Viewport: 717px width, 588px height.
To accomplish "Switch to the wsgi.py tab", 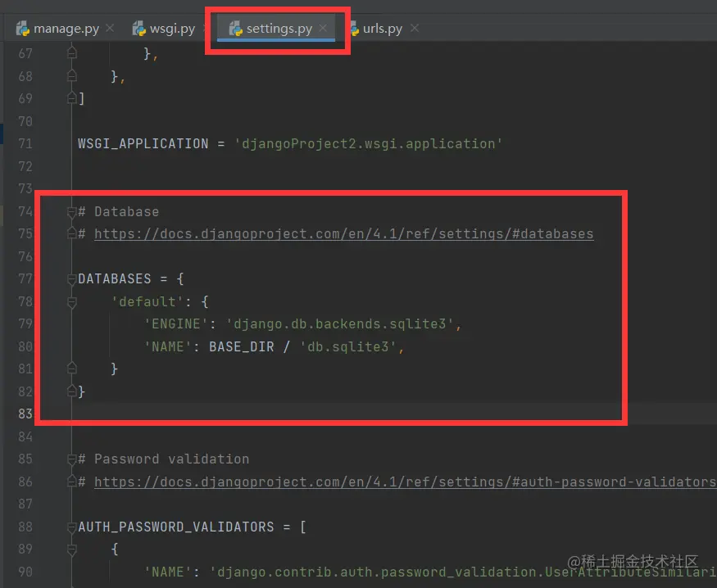I will click(165, 29).
